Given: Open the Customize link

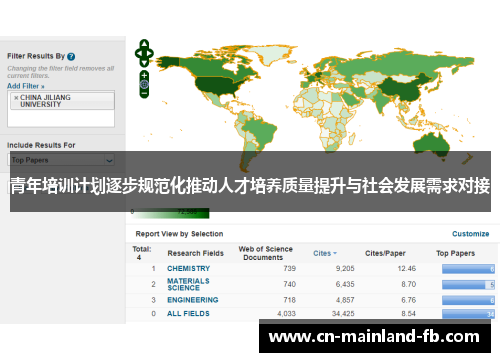Looking at the screenshot, I should click(x=471, y=234).
